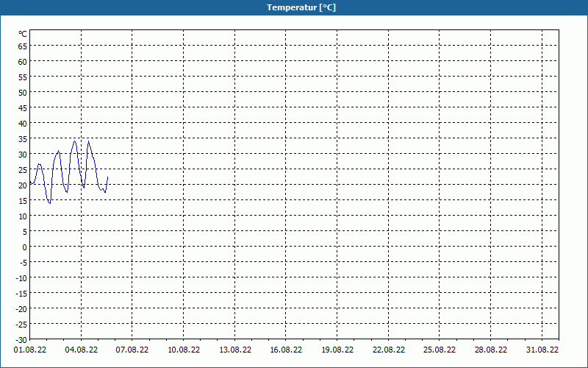Click the 65 value on the temperature axis
588x368 pixels.
coord(23,46)
